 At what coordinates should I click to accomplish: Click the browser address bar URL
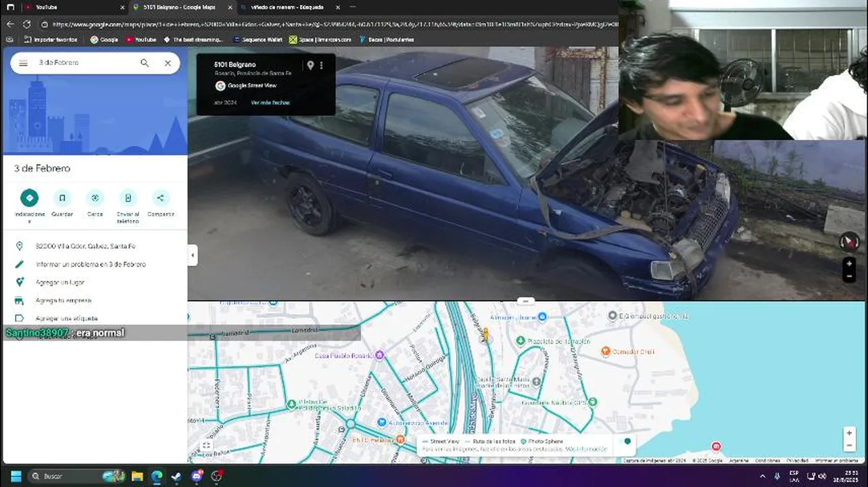click(x=335, y=24)
